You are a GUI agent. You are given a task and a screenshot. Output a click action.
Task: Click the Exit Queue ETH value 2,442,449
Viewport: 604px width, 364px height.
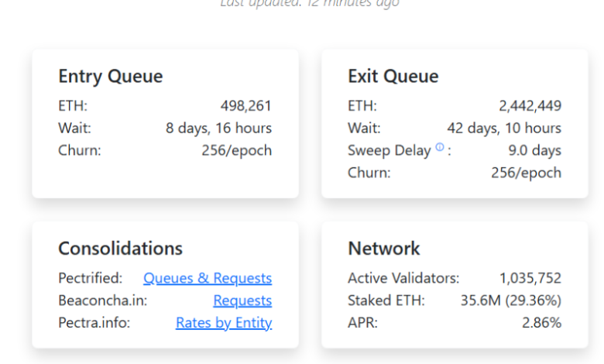pos(530,106)
